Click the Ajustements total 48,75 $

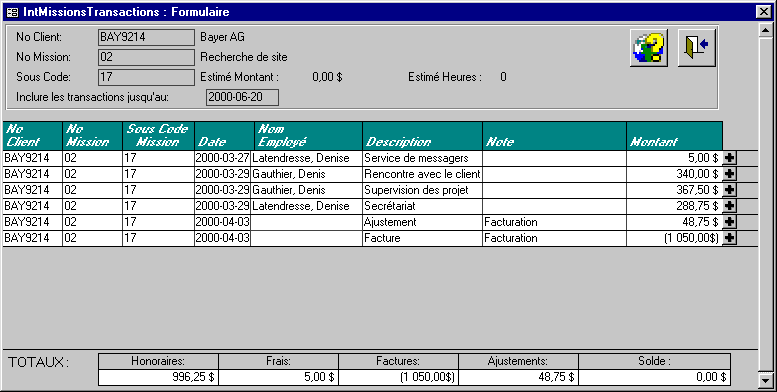pos(518,377)
